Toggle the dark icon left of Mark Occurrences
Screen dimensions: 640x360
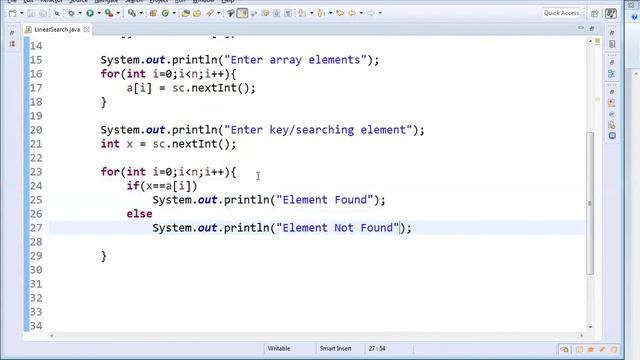pyautogui.click(x=231, y=13)
